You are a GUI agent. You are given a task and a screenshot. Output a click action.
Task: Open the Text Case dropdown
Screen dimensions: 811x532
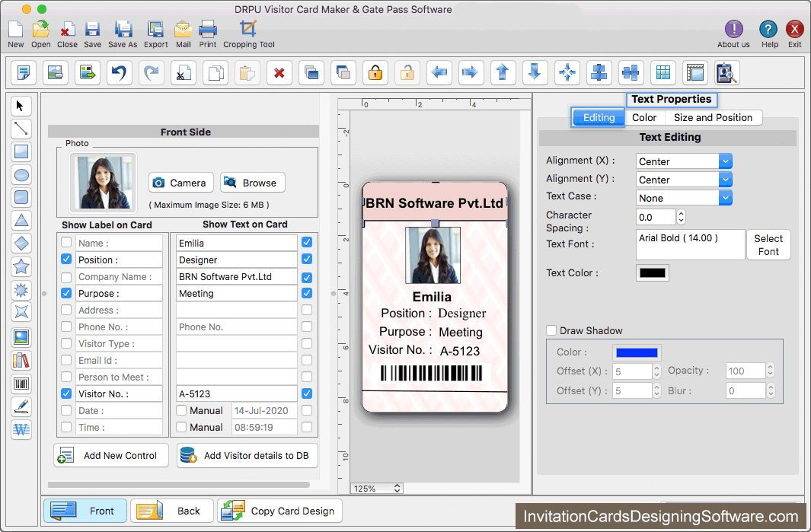684,197
